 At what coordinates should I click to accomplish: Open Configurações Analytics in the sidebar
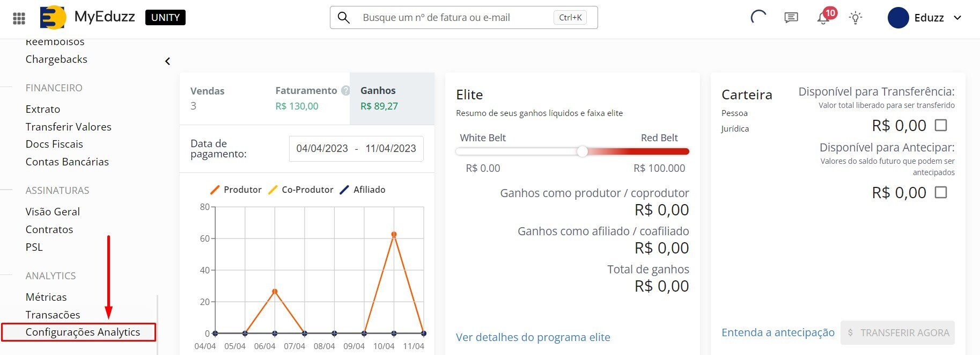tap(83, 332)
